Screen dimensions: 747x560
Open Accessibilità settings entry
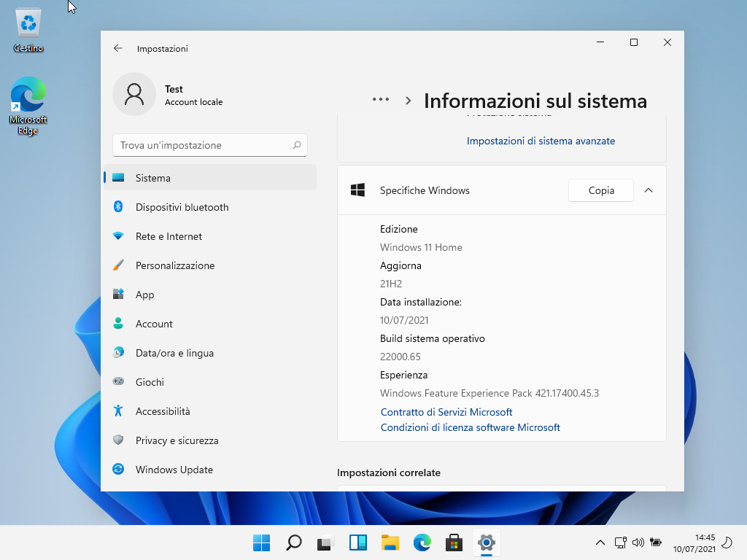(210, 411)
